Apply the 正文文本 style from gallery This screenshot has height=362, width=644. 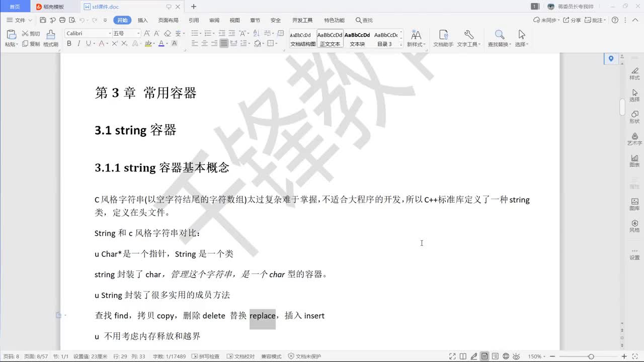(330, 39)
